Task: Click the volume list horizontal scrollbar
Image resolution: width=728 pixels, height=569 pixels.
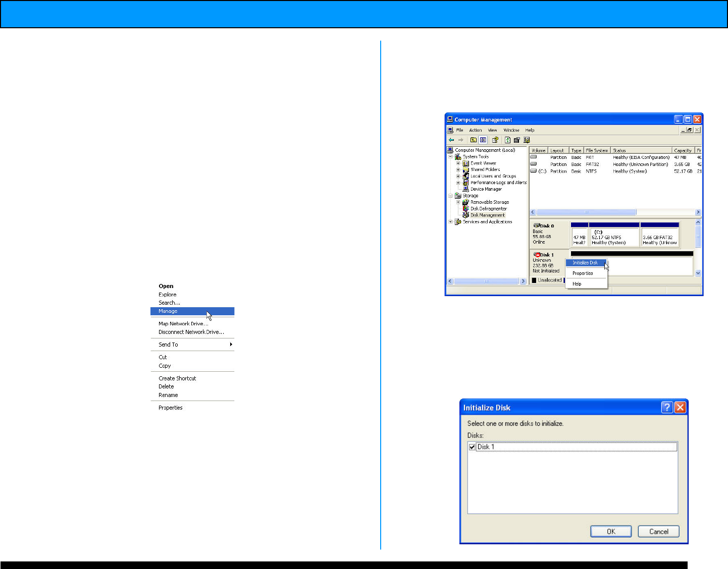Action: click(x=586, y=212)
